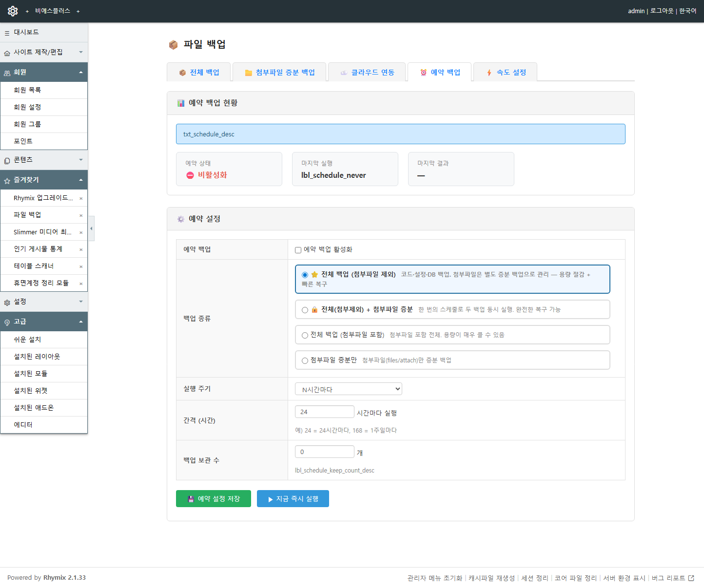This screenshot has width=704, height=588.
Task: Click the document icon beside 콘텐츠
Action: (x=7, y=161)
